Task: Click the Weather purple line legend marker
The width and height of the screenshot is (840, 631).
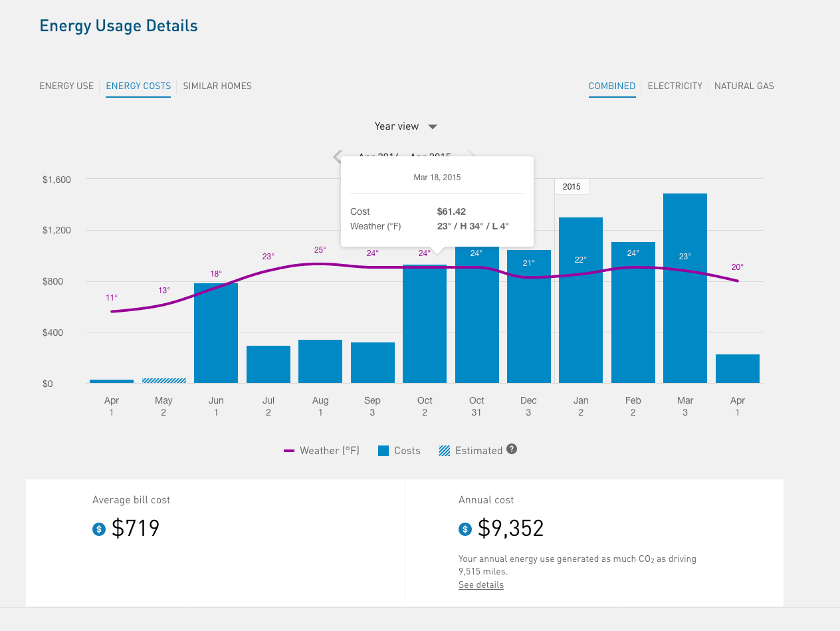Action: [289, 451]
